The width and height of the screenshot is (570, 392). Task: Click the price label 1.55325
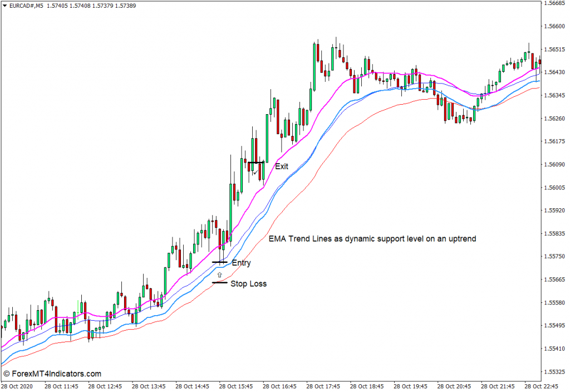pyautogui.click(x=554, y=371)
